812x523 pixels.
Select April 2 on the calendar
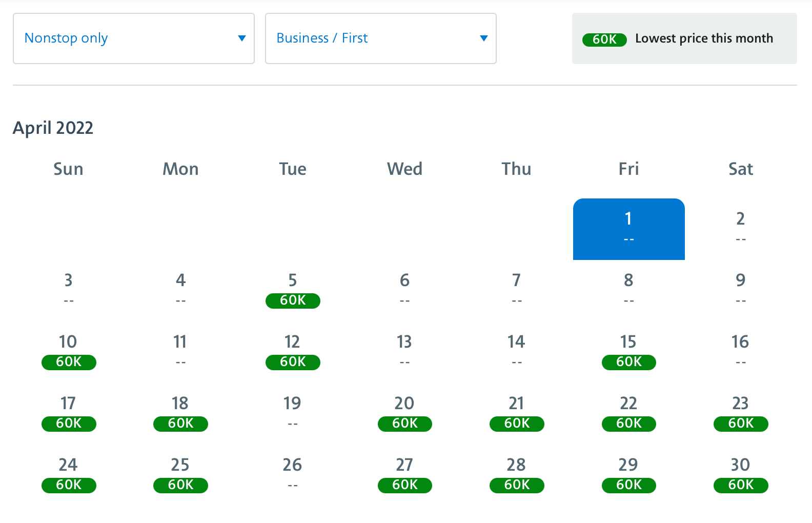click(x=741, y=229)
